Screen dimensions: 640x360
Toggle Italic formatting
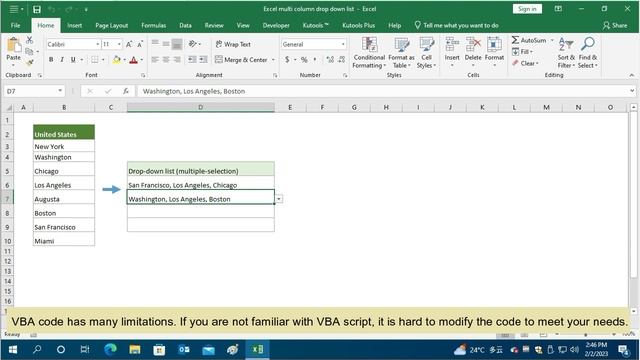(x=62, y=60)
